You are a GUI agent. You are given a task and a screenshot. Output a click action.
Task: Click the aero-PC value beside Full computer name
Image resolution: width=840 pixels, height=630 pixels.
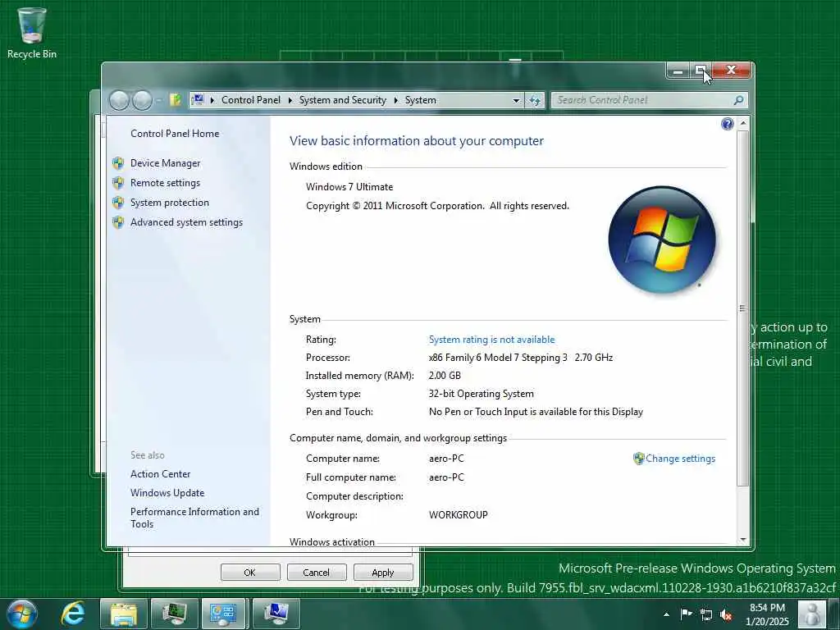446,477
